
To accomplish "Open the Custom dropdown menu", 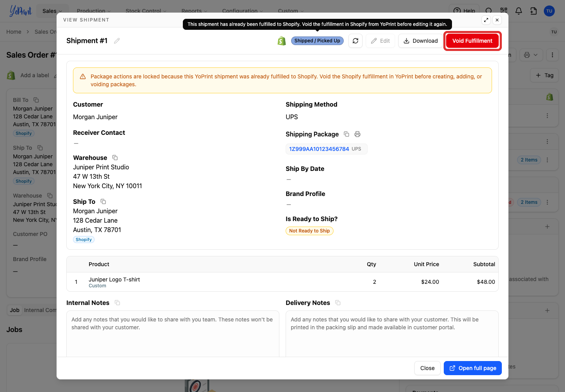I will (291, 11).
